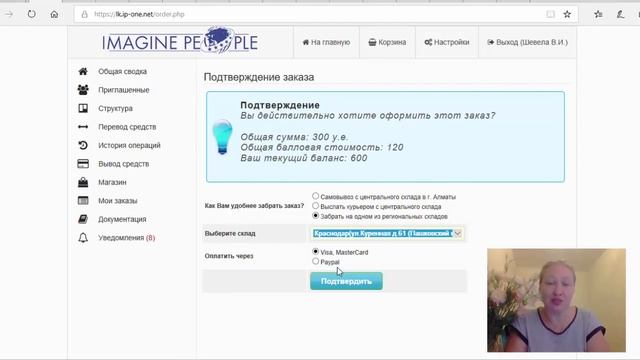640x360 pixels.
Task: Click the history icon beside История операций
Action: pyautogui.click(x=83, y=145)
